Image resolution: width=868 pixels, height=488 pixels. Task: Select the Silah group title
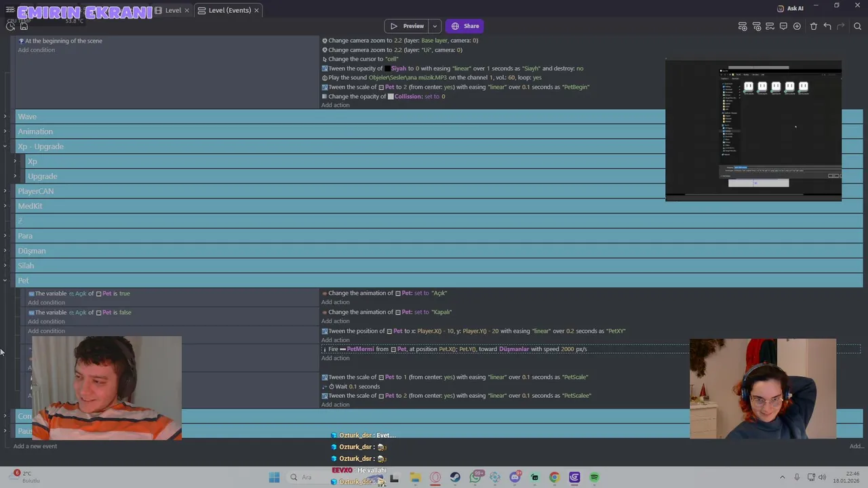click(26, 266)
